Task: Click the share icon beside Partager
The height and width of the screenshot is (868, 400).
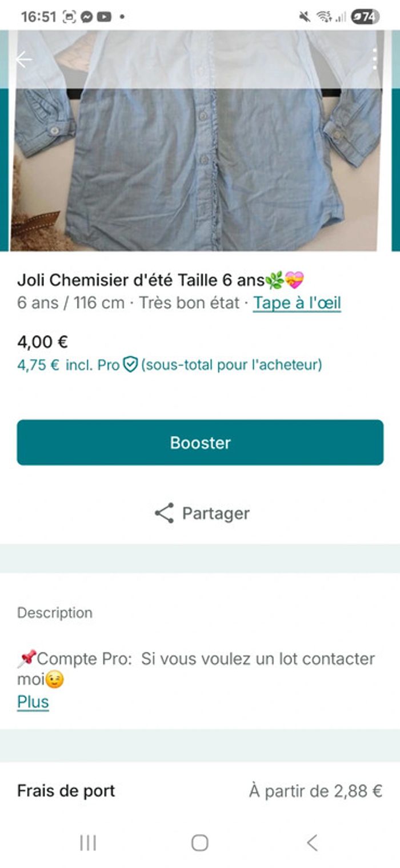Action: (x=164, y=513)
